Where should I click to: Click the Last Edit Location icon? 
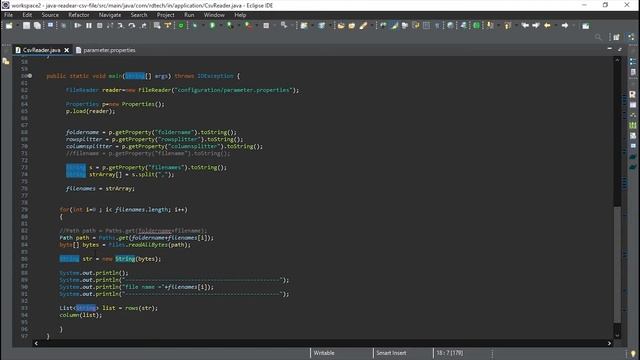pos(525,26)
